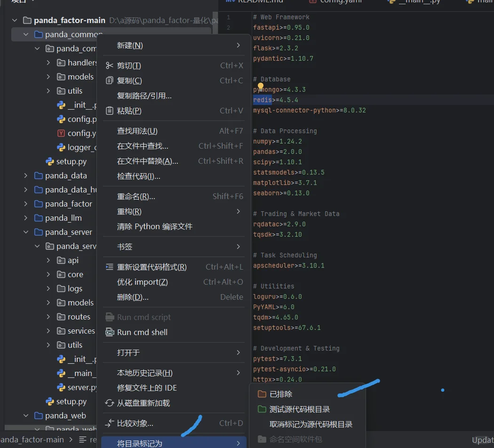Open the 重构(R) submenu
This screenshot has height=448, width=494.
[174, 211]
